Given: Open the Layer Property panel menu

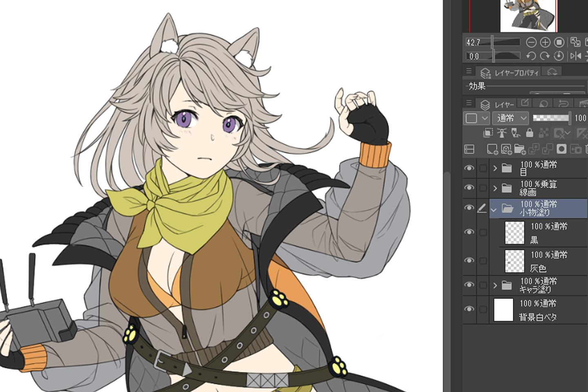Looking at the screenshot, I should click(469, 71).
